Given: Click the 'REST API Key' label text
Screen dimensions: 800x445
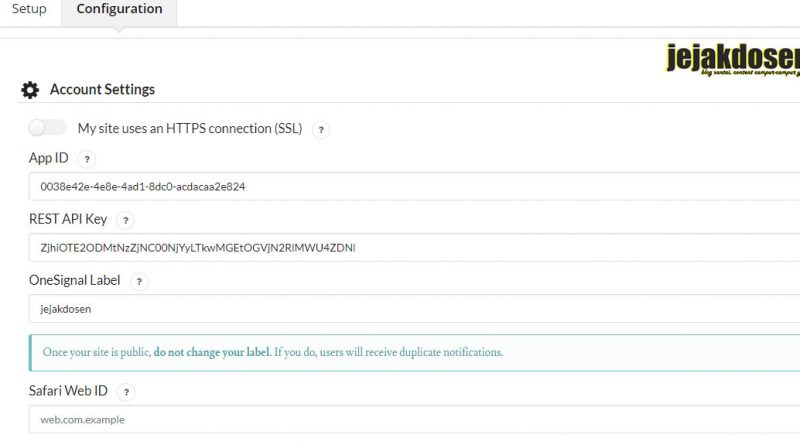Looking at the screenshot, I should click(68, 219).
